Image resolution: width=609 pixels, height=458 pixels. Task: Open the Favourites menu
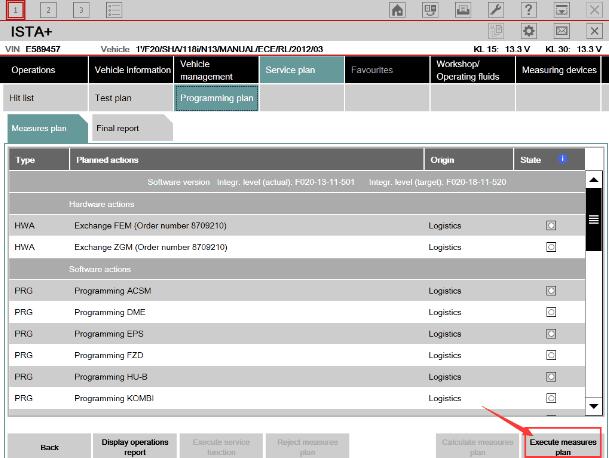(387, 70)
